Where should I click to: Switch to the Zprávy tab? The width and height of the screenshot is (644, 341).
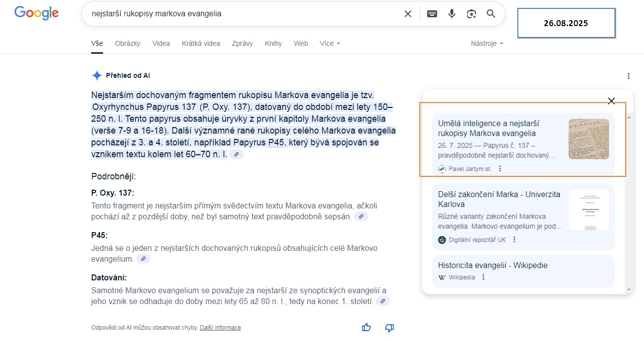pyautogui.click(x=242, y=43)
